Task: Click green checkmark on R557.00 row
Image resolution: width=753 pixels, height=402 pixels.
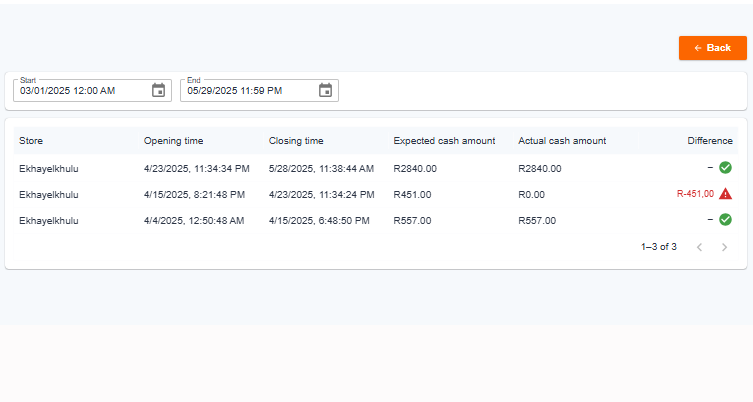Action: coord(725,219)
